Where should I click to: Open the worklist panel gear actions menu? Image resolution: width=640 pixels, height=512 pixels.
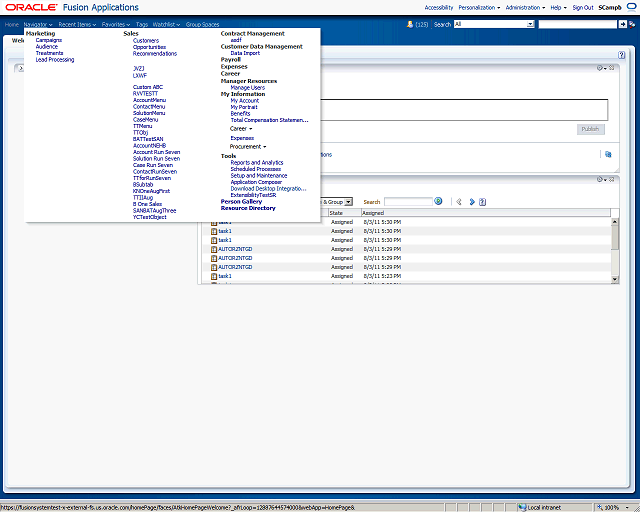pyautogui.click(x=601, y=179)
